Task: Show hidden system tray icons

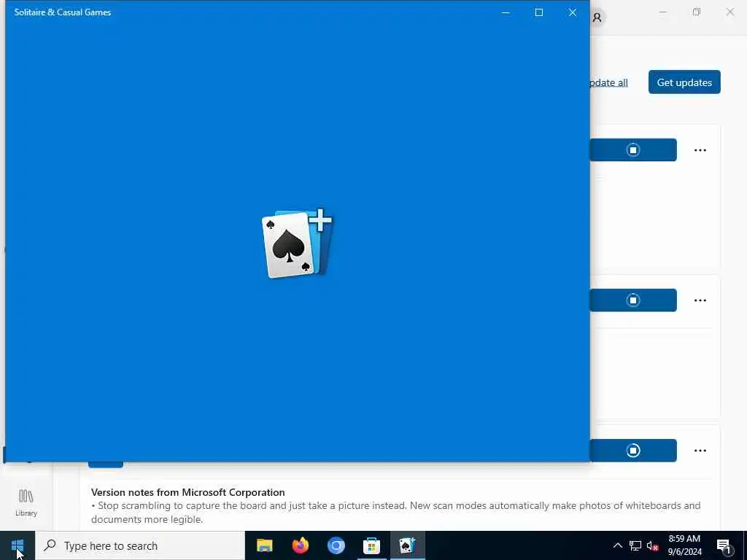Action: (617, 545)
